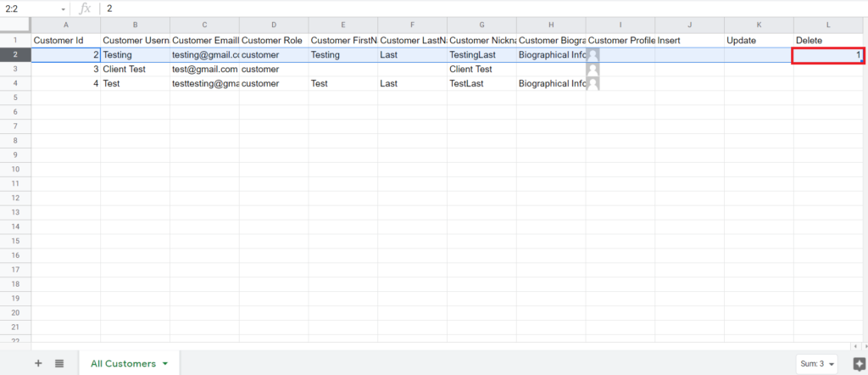868x375 pixels.
Task: Select row 2 header
Action: 15,55
